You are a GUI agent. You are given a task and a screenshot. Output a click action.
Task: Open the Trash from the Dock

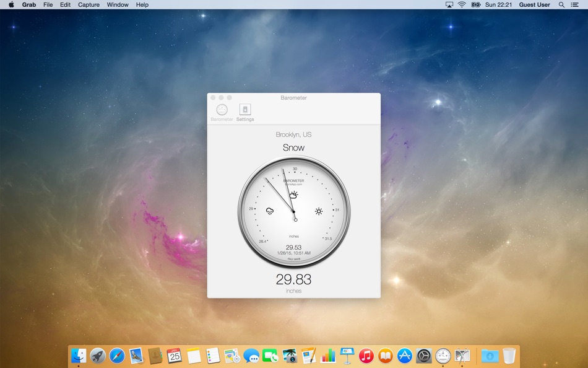click(509, 356)
